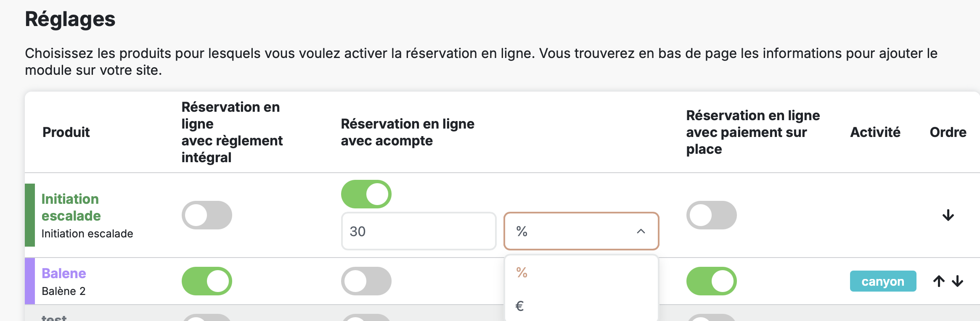The height and width of the screenshot is (321, 980).
Task: Click the down arrow next to Balene
Action: click(958, 281)
